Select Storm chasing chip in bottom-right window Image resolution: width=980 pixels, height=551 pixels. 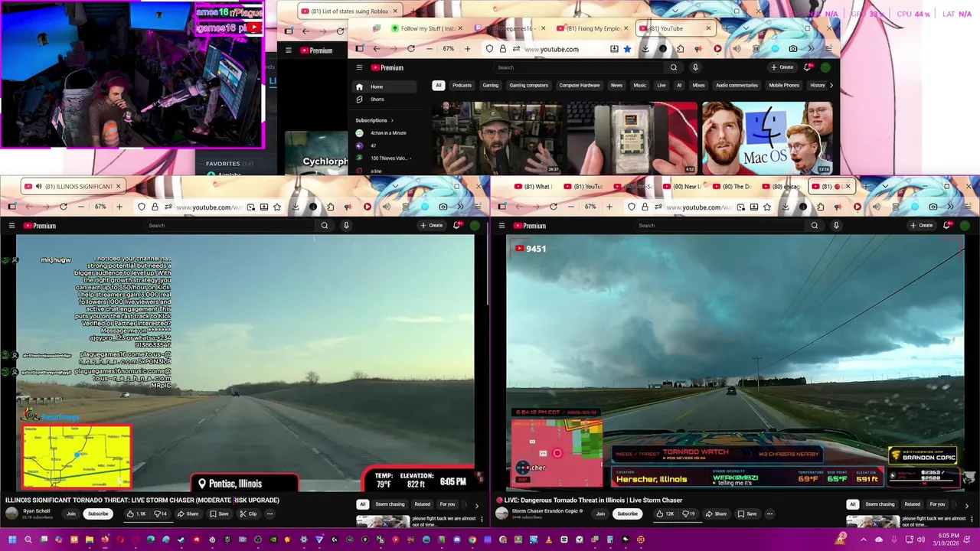point(880,504)
